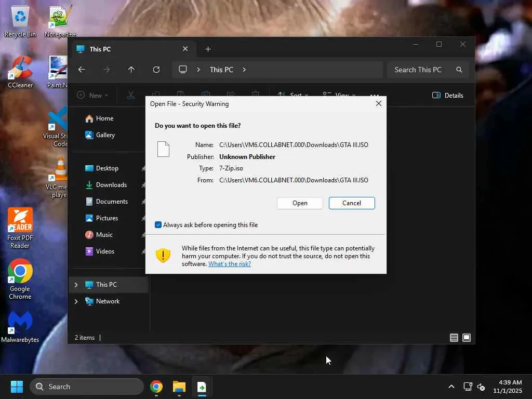Select the Notepad++ desktop icon
Viewport: 532px width, 399px height.
tap(60, 21)
